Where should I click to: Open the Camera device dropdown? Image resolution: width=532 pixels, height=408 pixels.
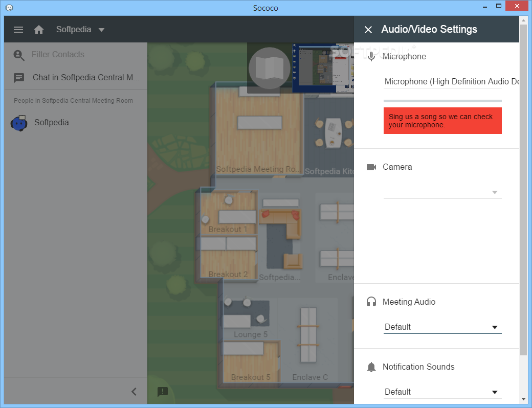[442, 192]
